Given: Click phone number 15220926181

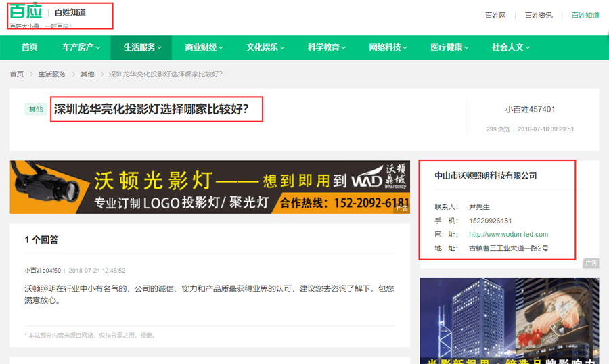Looking at the screenshot, I should (490, 221).
